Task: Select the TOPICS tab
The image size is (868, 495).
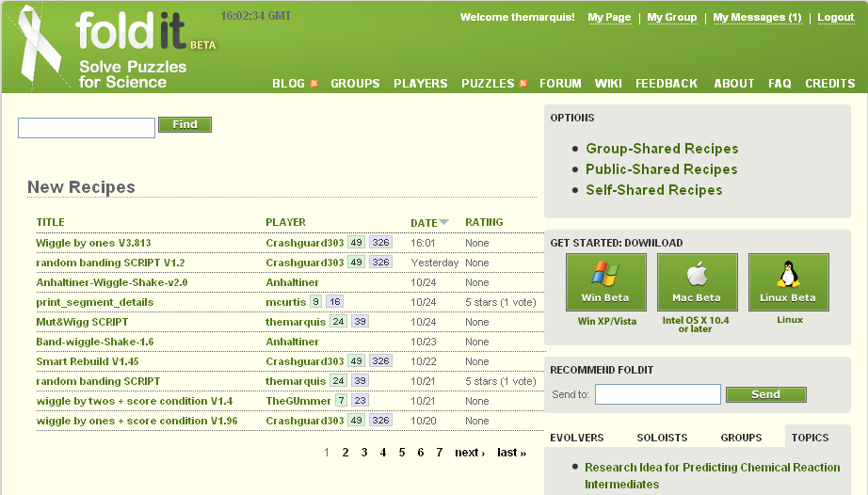Action: (x=810, y=438)
